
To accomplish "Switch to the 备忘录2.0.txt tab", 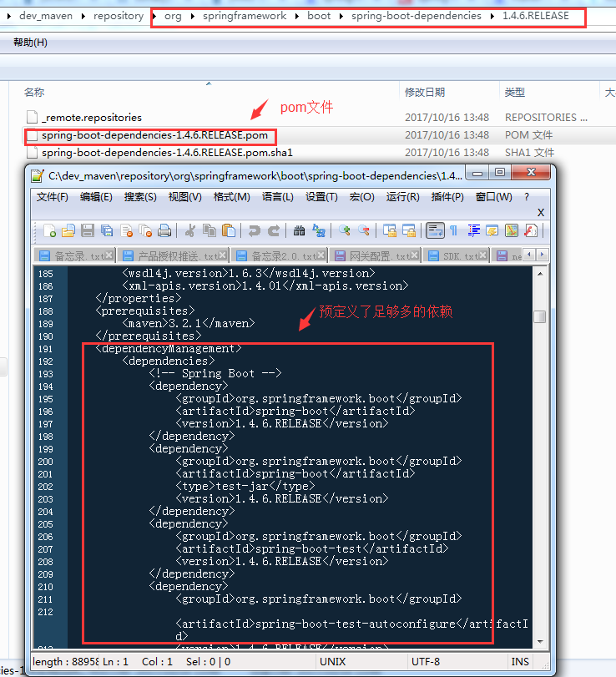I will (x=280, y=255).
